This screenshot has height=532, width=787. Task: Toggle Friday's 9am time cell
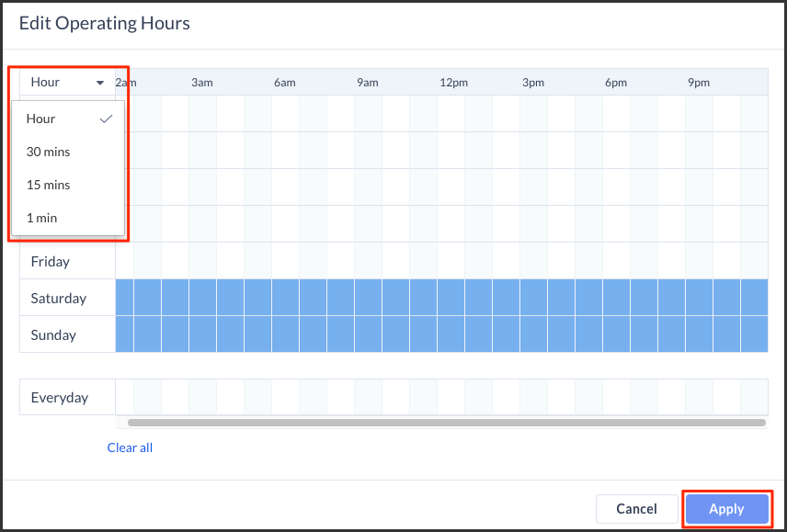coord(368,261)
